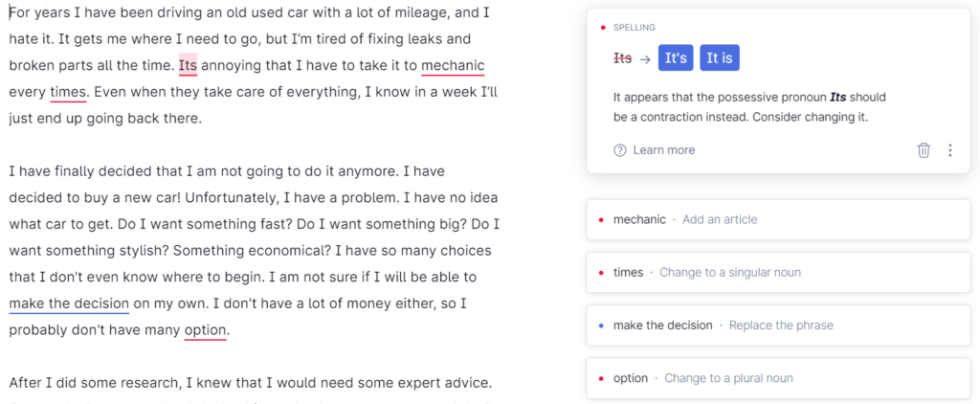Click the red dot next to mechanic card
The image size is (980, 404).
[601, 219]
